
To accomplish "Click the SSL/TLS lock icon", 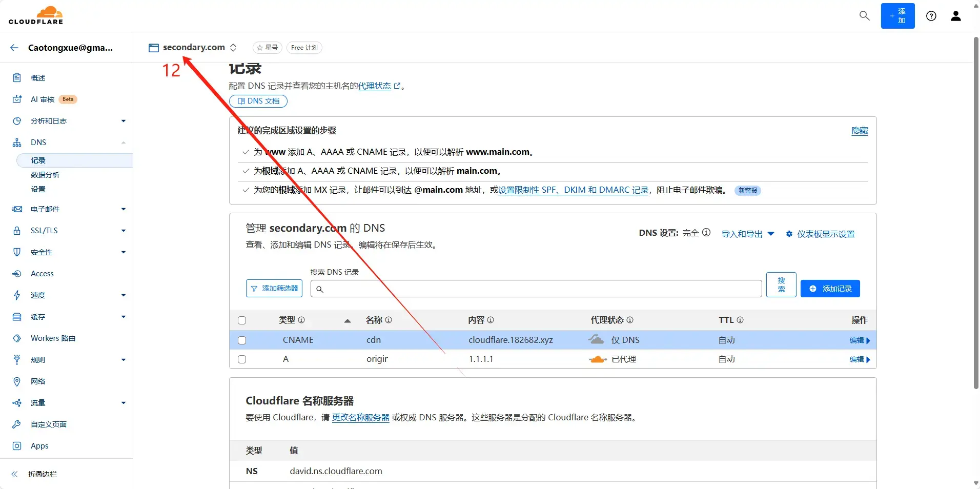I will [x=17, y=231].
